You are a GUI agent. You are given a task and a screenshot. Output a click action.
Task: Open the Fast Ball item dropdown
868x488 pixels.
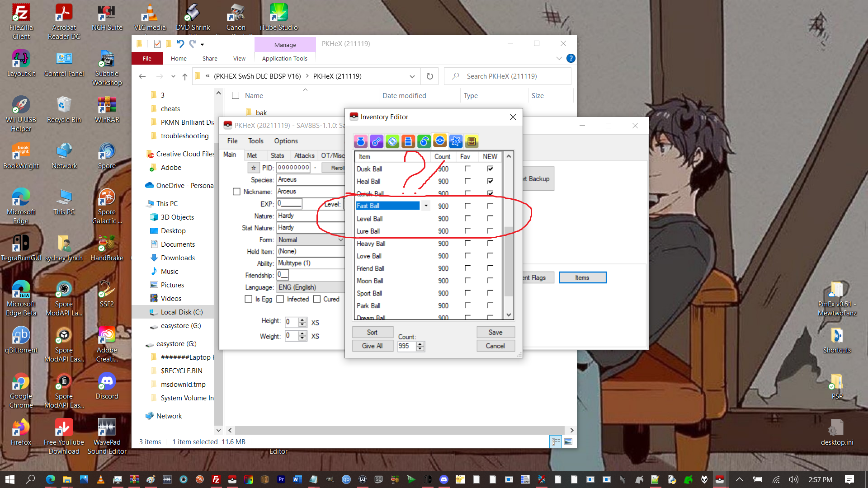coord(425,206)
